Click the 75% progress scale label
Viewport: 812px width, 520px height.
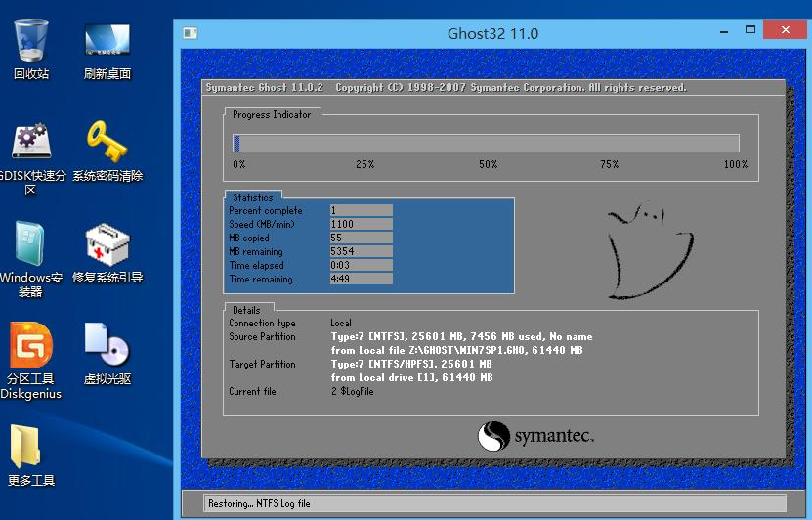click(x=609, y=164)
